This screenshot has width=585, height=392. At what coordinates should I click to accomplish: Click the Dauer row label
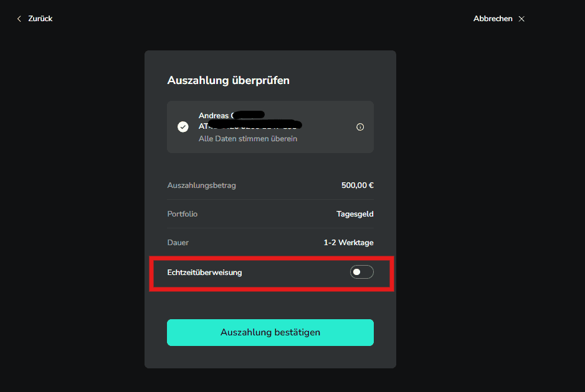pyautogui.click(x=178, y=243)
